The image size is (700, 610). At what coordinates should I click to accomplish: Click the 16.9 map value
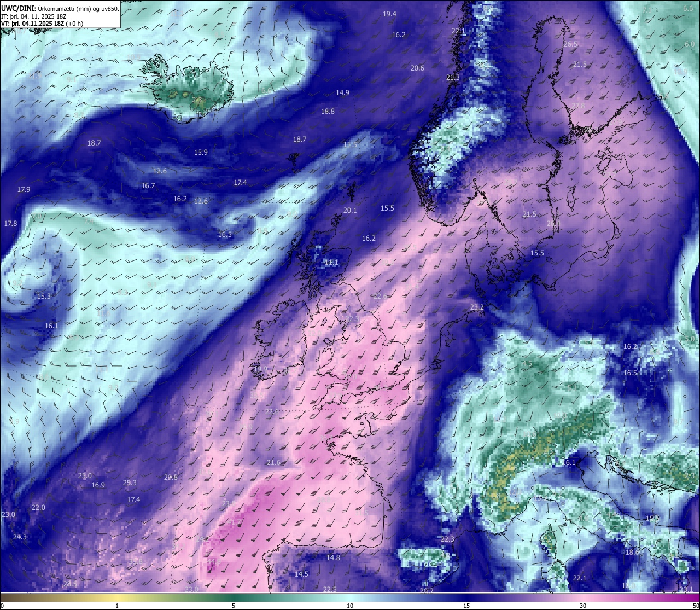point(98,485)
